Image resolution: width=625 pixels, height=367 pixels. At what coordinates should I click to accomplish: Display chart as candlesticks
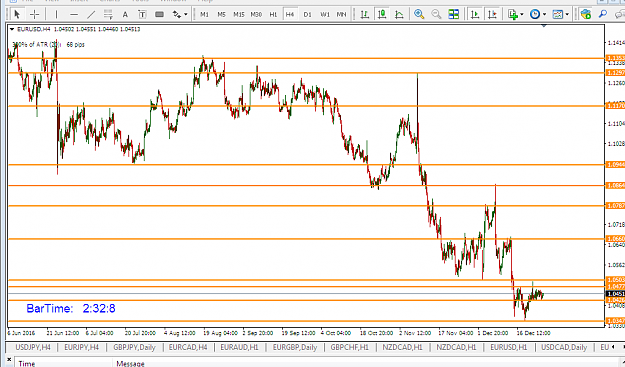[382, 14]
